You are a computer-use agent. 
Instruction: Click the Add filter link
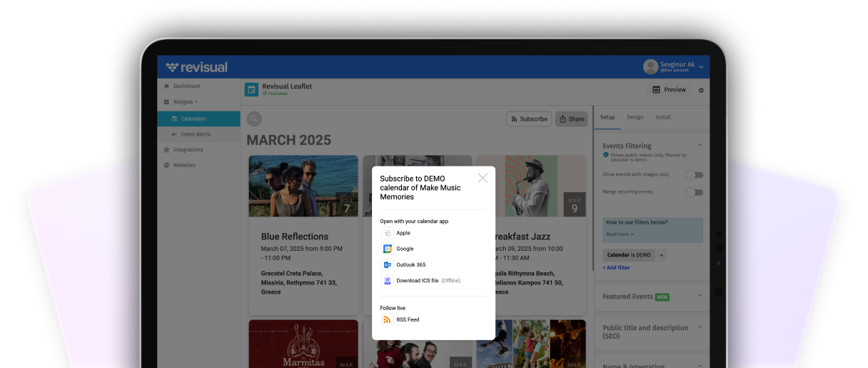pyautogui.click(x=617, y=268)
